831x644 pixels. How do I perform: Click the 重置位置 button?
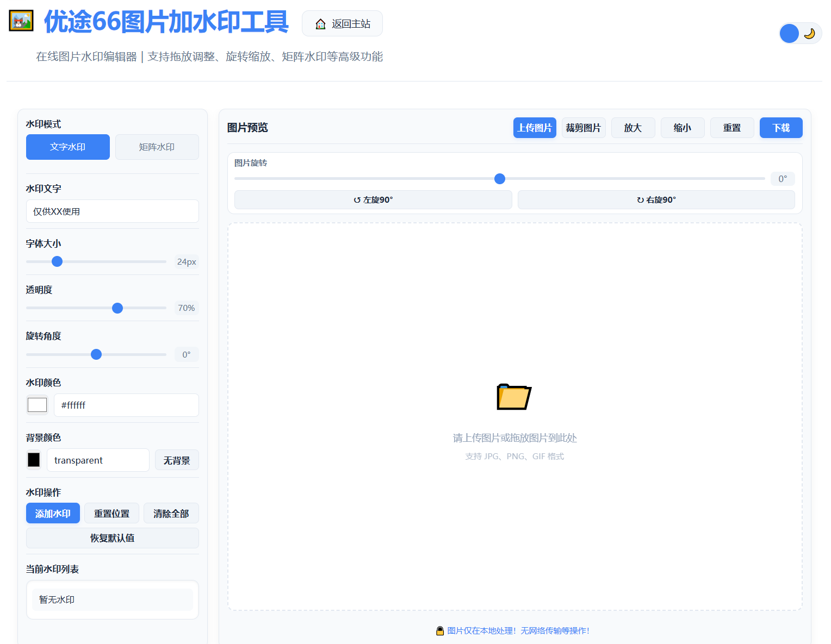(112, 513)
